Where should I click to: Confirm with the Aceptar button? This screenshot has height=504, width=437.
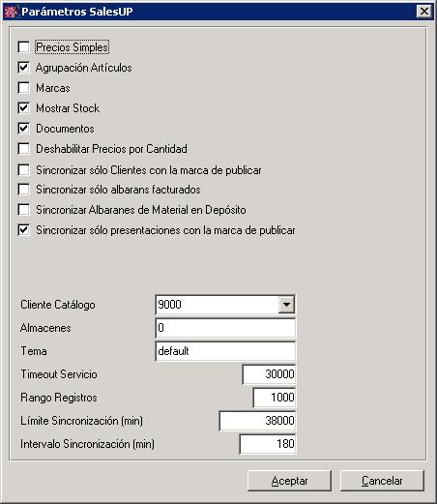tap(289, 481)
